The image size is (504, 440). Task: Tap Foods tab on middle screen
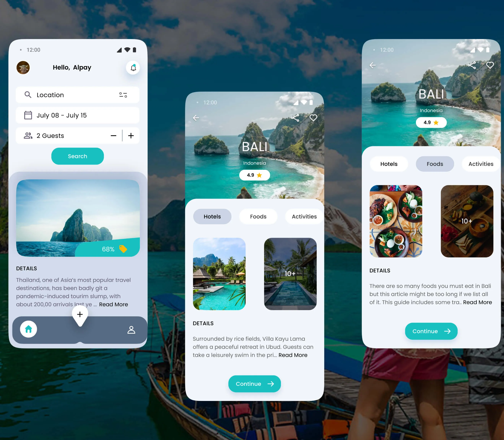(x=258, y=216)
